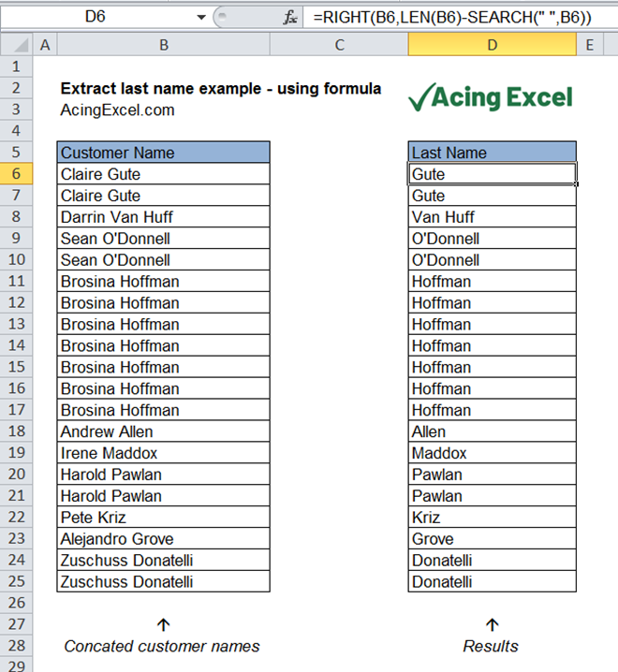618x672 pixels.
Task: Select column B header
Action: click(x=164, y=45)
